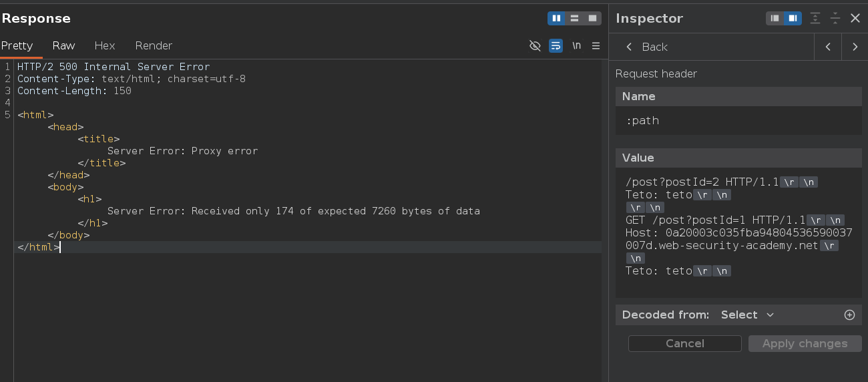Select the 'Server Error: Proxy error' title text
Screen dimensions: 868x382
click(182, 151)
